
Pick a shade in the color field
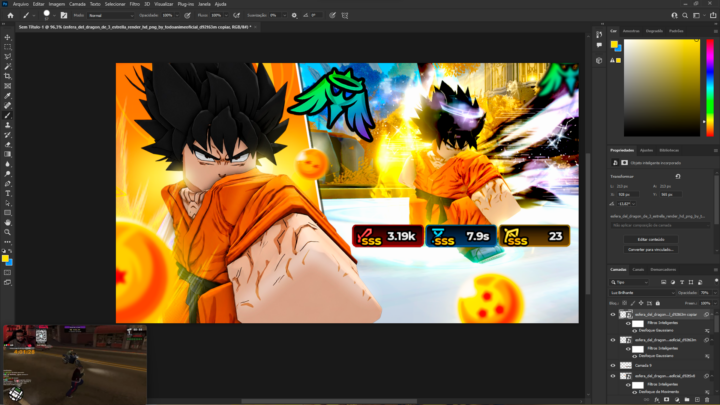click(x=662, y=88)
